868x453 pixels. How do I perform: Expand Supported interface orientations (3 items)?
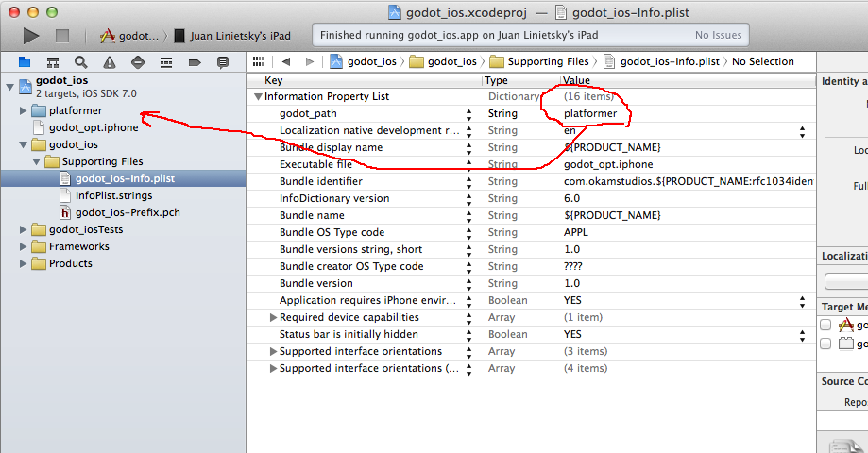click(x=273, y=352)
